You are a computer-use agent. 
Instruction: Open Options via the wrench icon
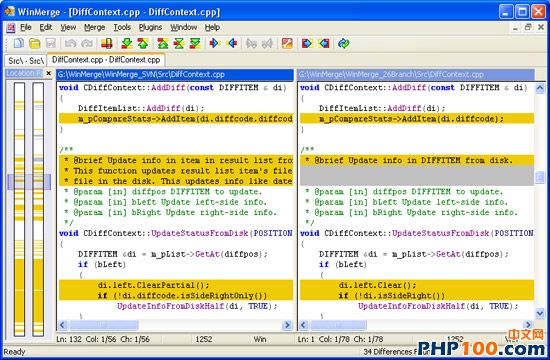[287, 44]
